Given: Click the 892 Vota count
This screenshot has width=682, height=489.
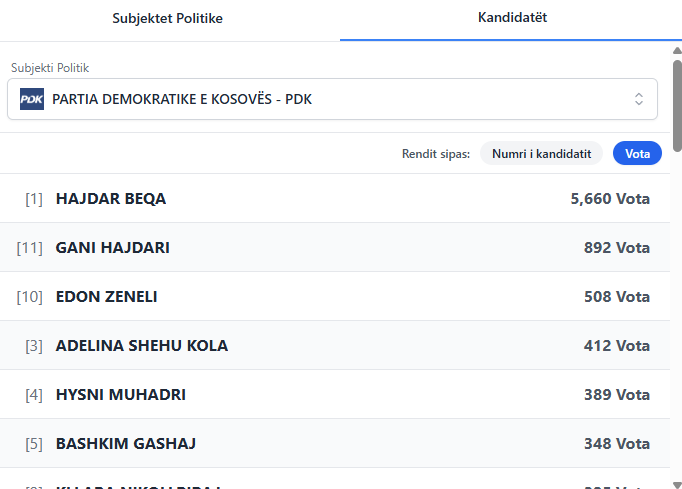Looking at the screenshot, I should coord(617,248).
